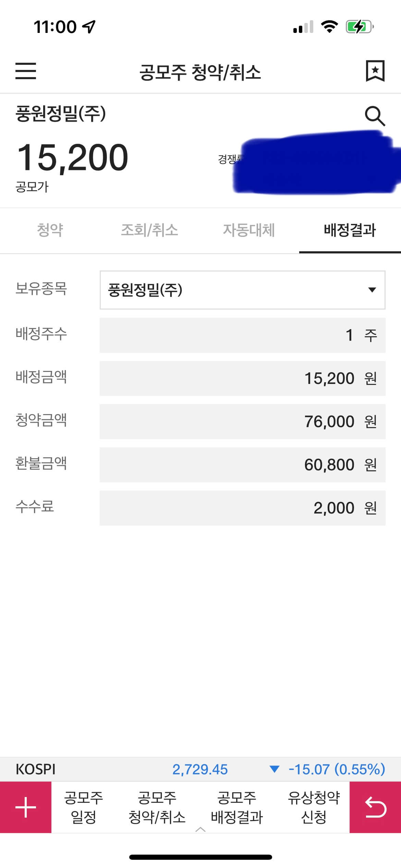
Task: Open 공모주 배정결과 bottom shortcut
Action: point(236,807)
